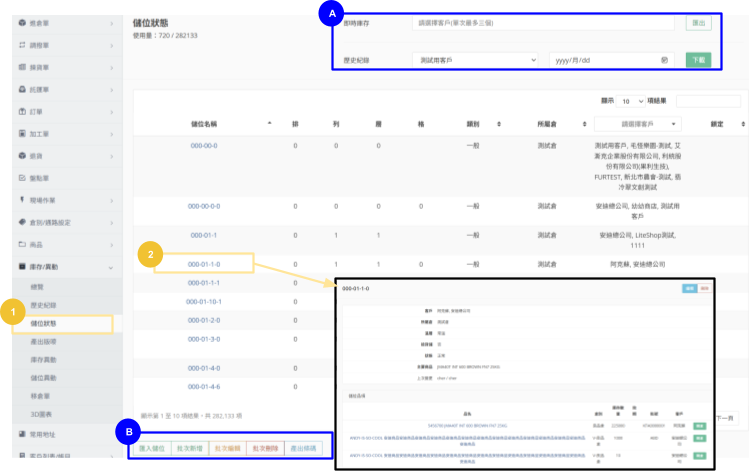This screenshot has height=471, width=749.
Task: Click the 批次新增 button
Action: [190, 448]
